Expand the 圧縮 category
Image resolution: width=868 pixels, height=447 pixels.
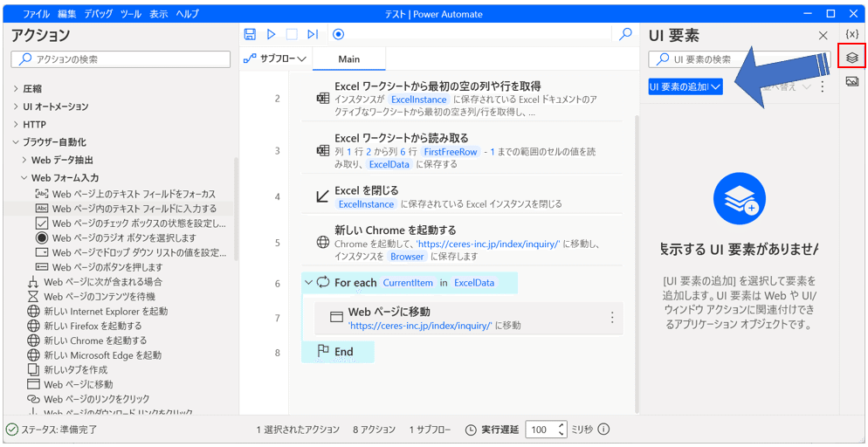pos(15,88)
